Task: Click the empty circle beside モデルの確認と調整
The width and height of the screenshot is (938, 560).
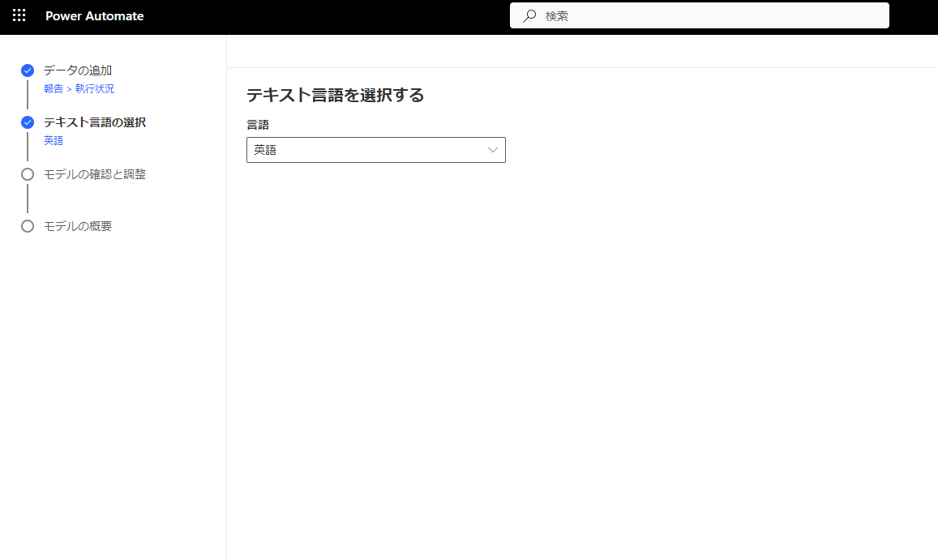Action: click(x=28, y=174)
